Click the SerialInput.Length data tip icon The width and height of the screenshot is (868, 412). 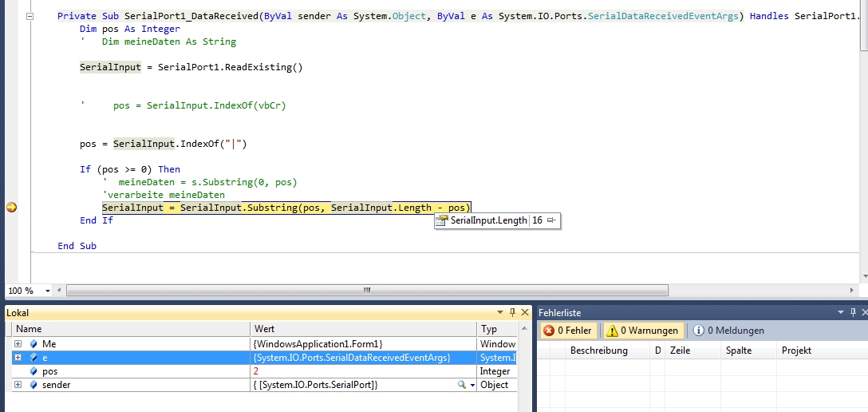coord(442,220)
